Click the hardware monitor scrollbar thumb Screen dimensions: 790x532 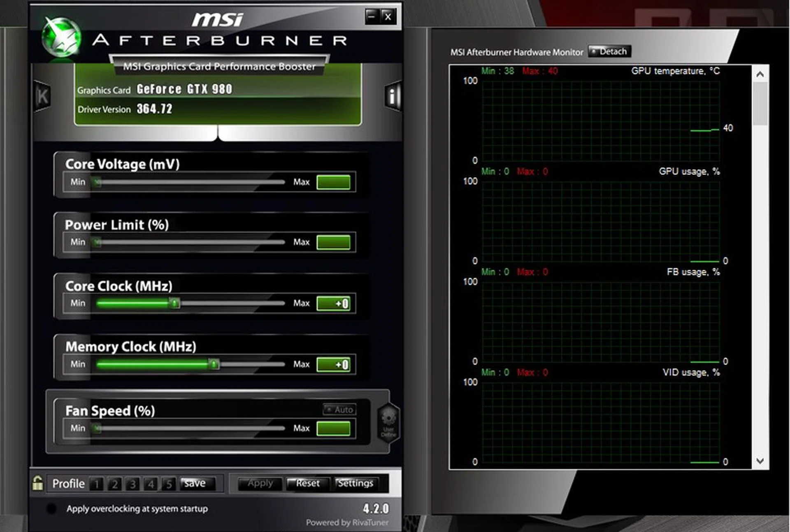pos(760,103)
